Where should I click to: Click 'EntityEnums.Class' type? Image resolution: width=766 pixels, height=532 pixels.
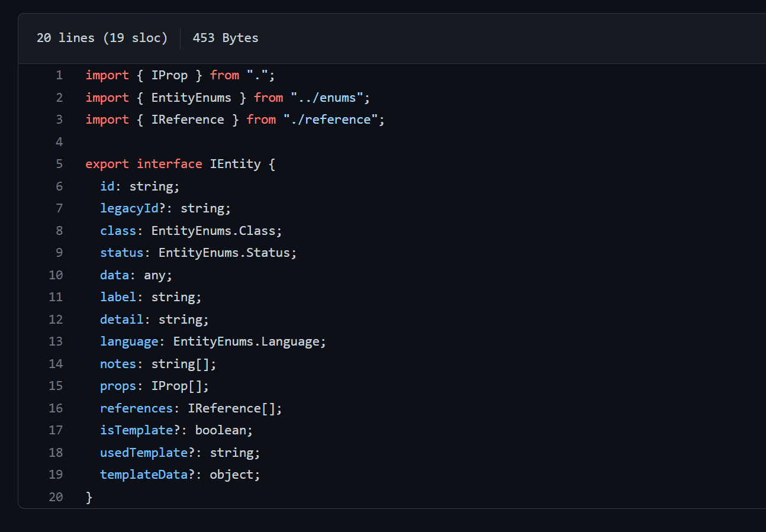214,231
